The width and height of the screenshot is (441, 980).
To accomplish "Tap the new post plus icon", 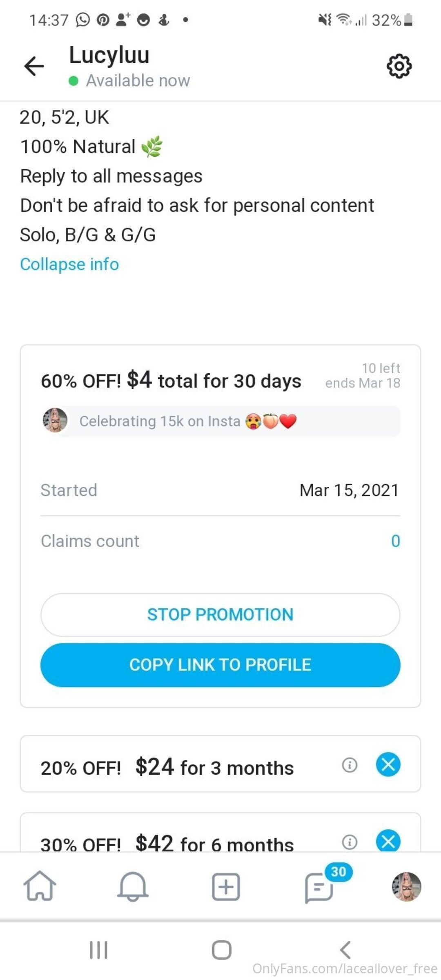I will (226, 887).
